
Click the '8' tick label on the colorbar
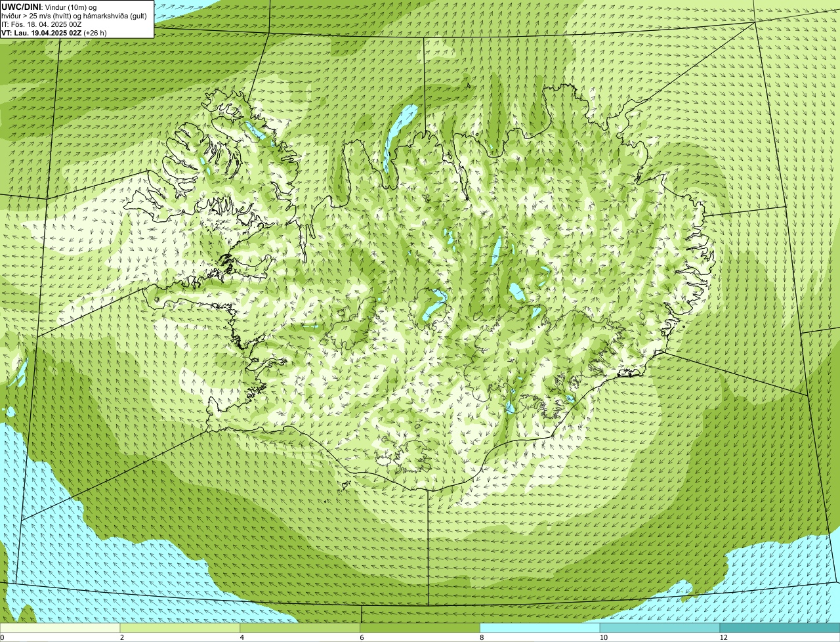pyautogui.click(x=482, y=637)
